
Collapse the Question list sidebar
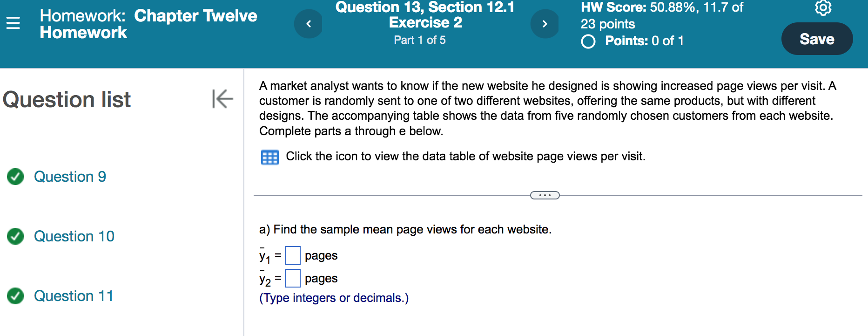coord(222,98)
